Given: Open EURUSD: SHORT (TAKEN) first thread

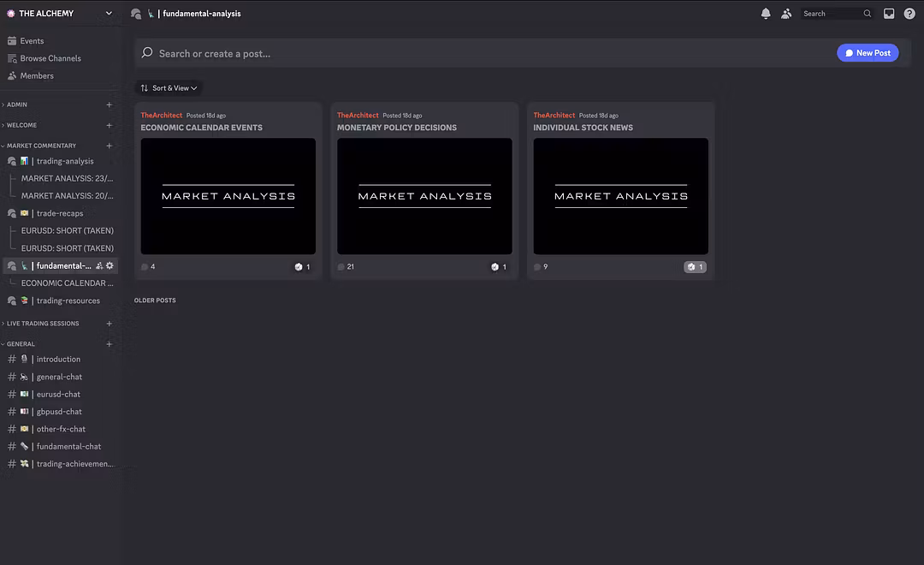Looking at the screenshot, I should [67, 231].
